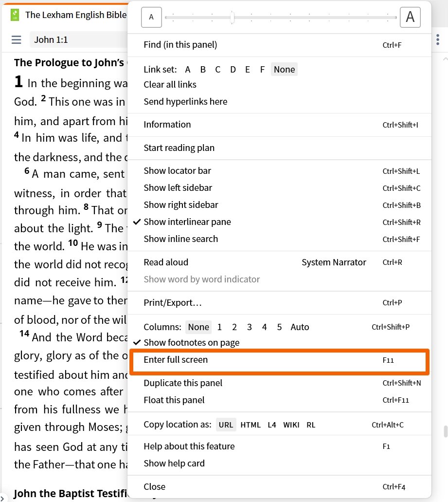
Task: Click the green Lexham English Bible resource icon
Action: click(x=15, y=15)
